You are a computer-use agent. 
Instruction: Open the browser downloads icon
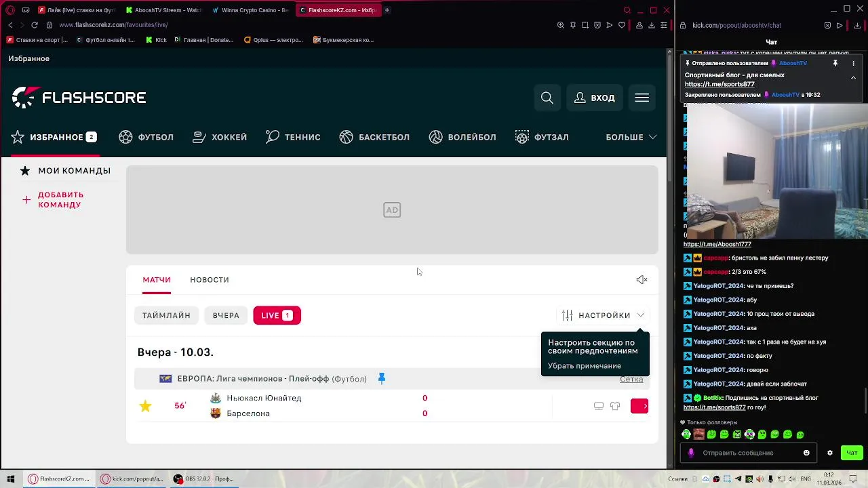click(x=651, y=25)
